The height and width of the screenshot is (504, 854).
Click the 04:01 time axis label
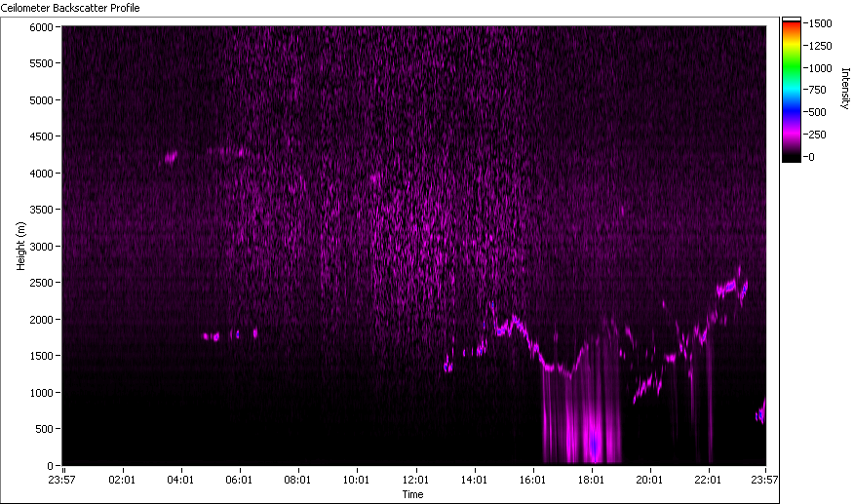[180, 480]
